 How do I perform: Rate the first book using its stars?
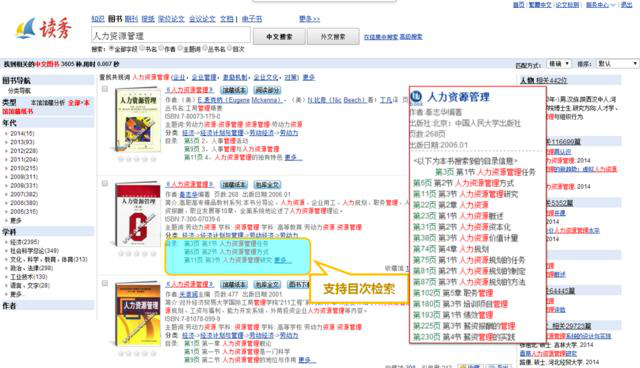[137, 159]
